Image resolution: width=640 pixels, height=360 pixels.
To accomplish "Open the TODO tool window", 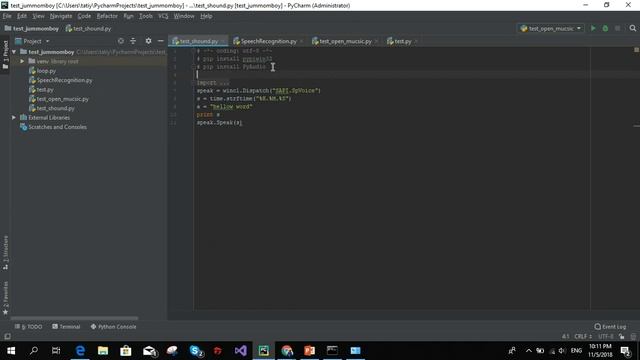I will click(29, 327).
